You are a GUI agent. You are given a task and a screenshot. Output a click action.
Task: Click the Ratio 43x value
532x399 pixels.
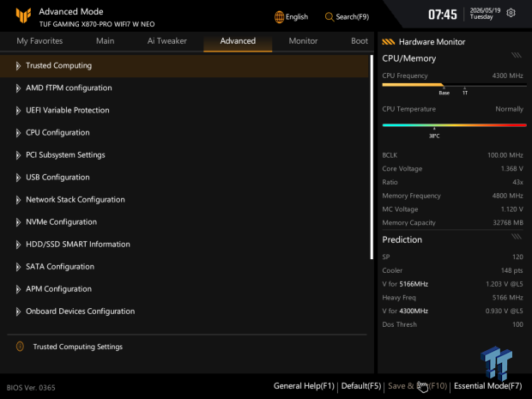[x=517, y=182]
